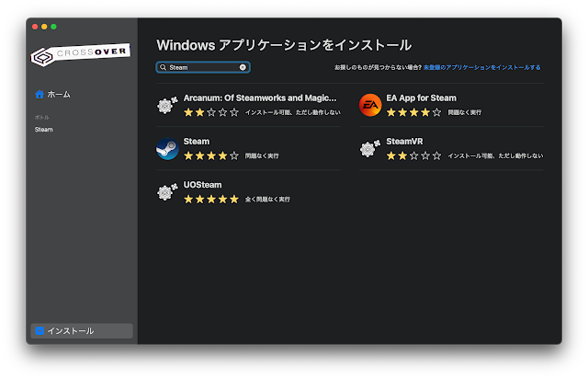This screenshot has width=588, height=379.
Task: Click the gear icon for Arcanum
Action: (x=167, y=105)
